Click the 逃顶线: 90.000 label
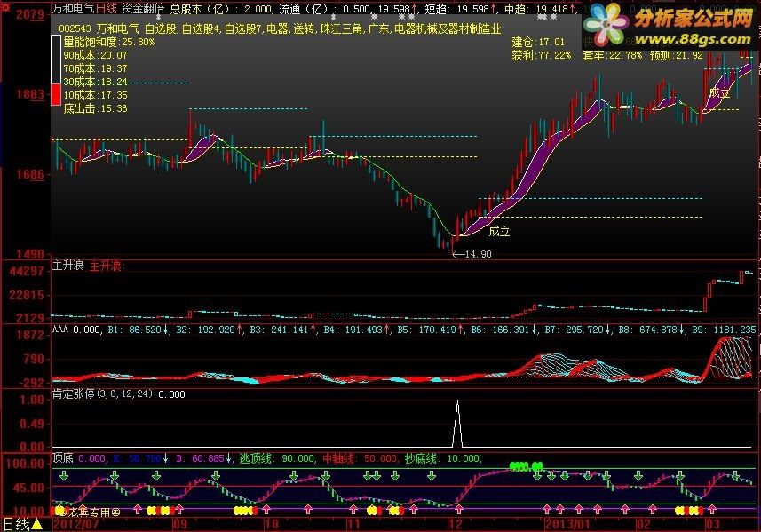 pos(278,458)
